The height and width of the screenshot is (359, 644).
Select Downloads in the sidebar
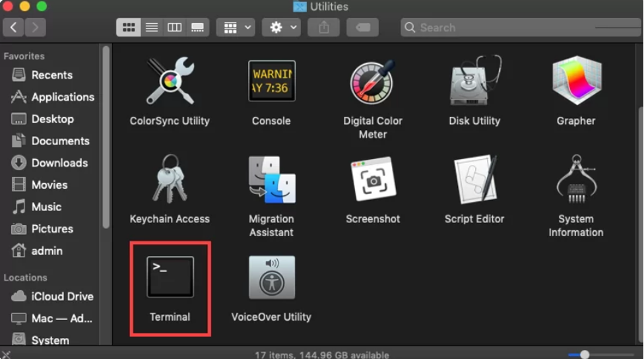coord(49,163)
